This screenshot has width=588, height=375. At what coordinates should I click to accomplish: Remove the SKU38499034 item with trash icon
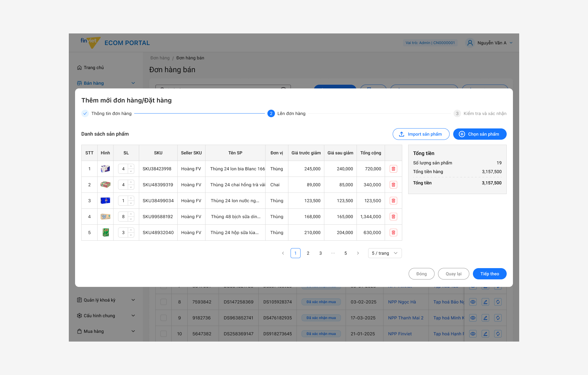pos(393,201)
